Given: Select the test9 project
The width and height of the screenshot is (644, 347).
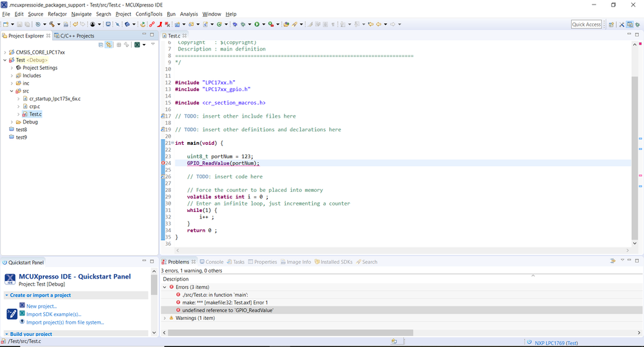Looking at the screenshot, I should [x=21, y=138].
